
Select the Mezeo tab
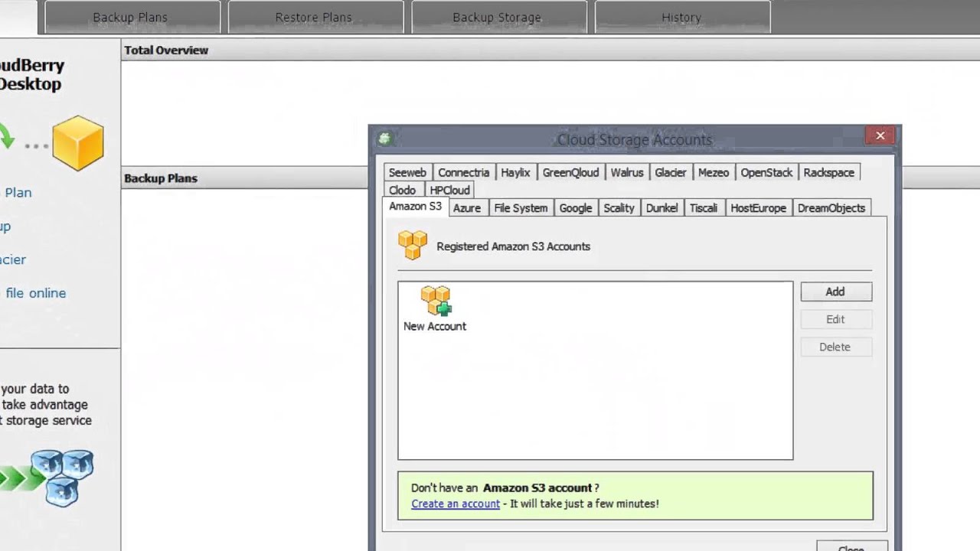click(714, 172)
